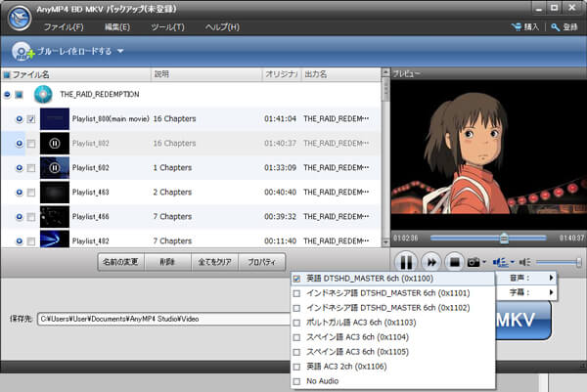The width and height of the screenshot is (587, 392).
Task: Click the 全てをクリア button
Action: (x=214, y=262)
